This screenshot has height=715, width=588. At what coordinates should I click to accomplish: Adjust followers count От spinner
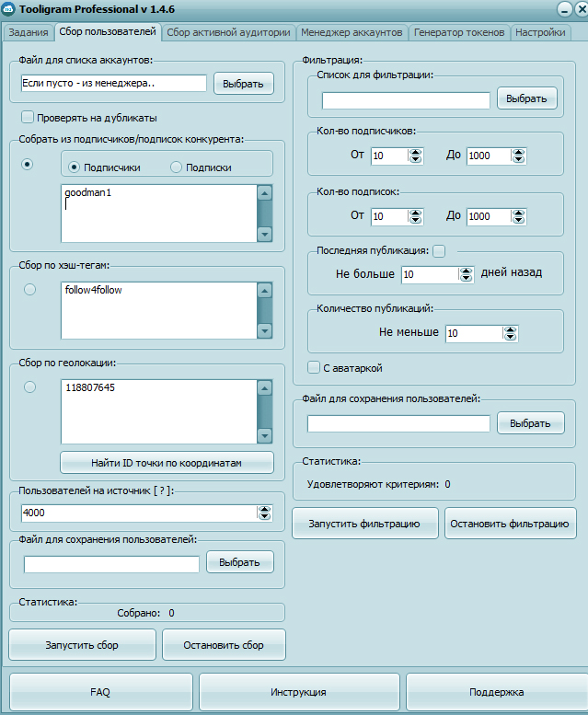pos(415,156)
